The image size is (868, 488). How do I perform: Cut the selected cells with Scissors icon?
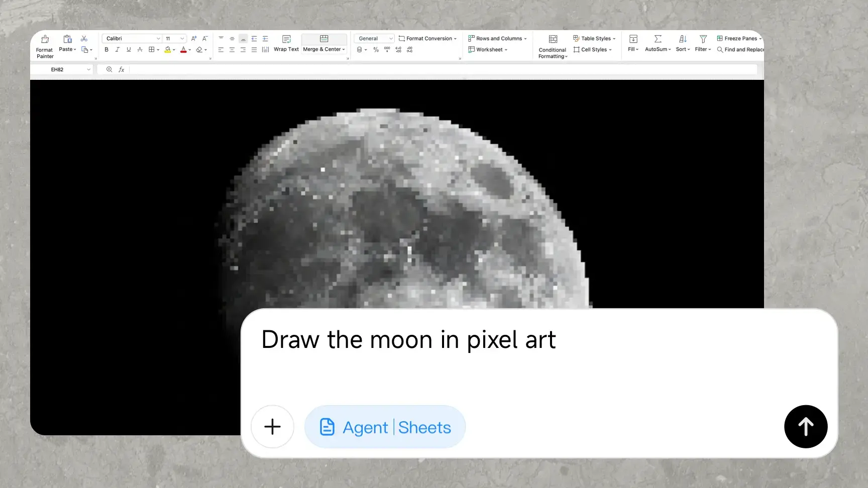(x=84, y=38)
